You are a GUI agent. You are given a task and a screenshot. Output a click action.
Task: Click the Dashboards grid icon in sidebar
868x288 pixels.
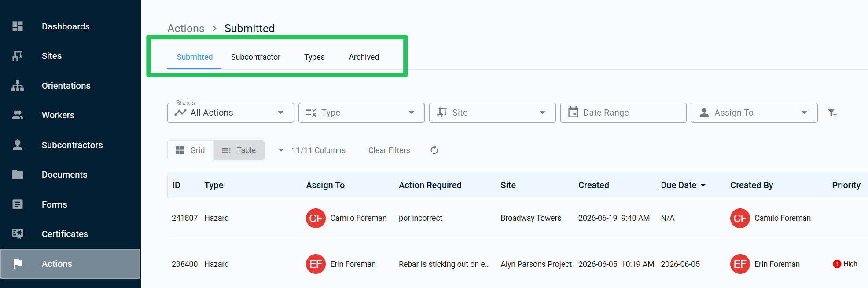pyautogui.click(x=18, y=26)
